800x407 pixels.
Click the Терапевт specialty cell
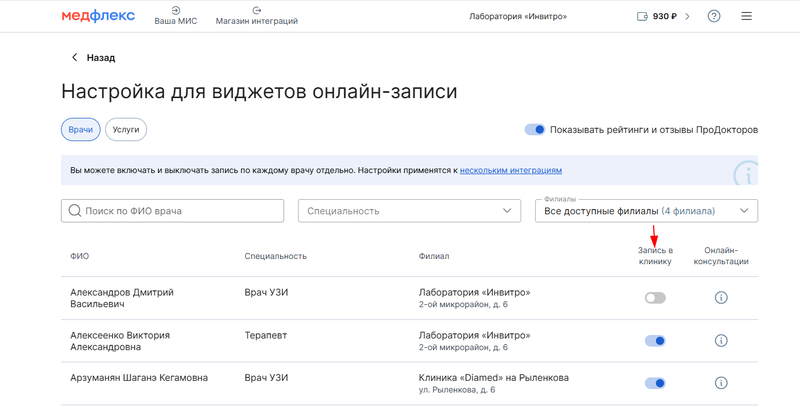[265, 335]
